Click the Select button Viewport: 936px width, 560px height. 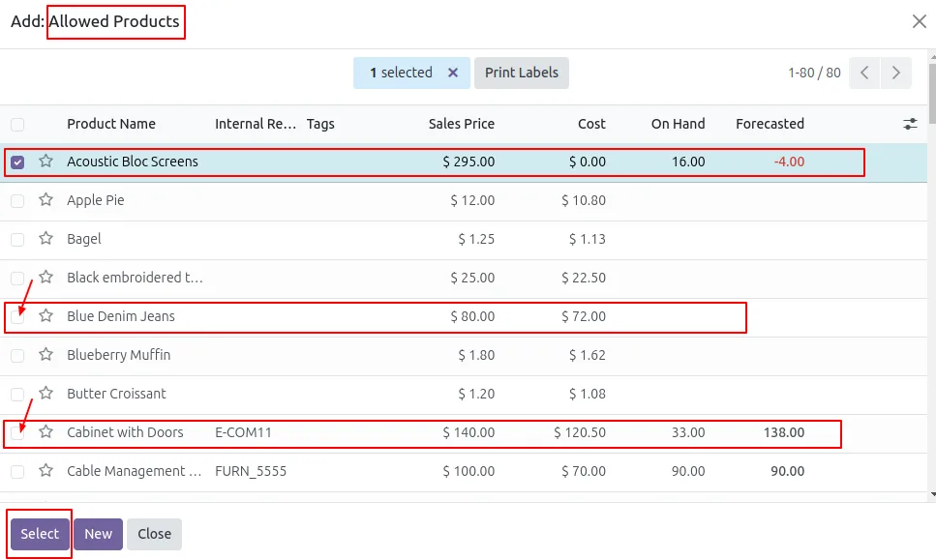tap(40, 534)
